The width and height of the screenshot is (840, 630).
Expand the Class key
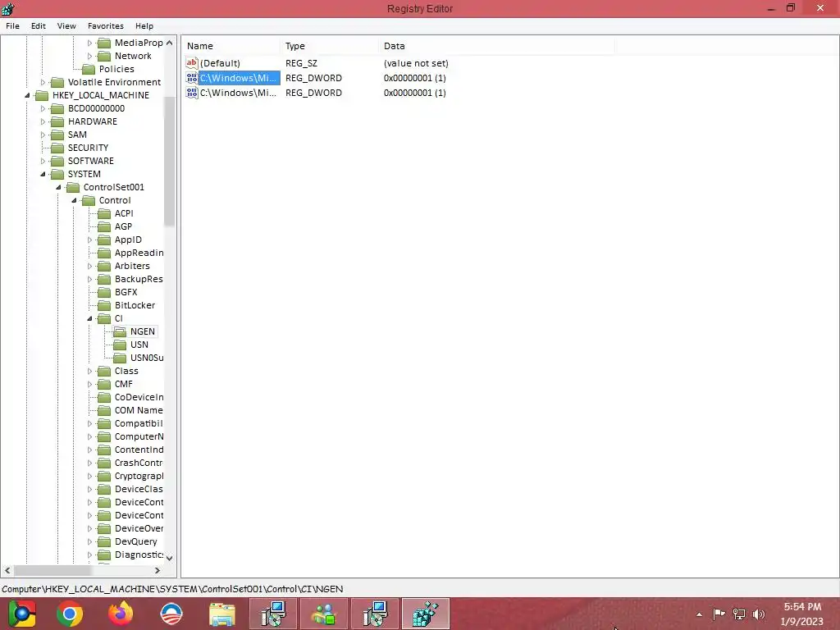[89, 371]
